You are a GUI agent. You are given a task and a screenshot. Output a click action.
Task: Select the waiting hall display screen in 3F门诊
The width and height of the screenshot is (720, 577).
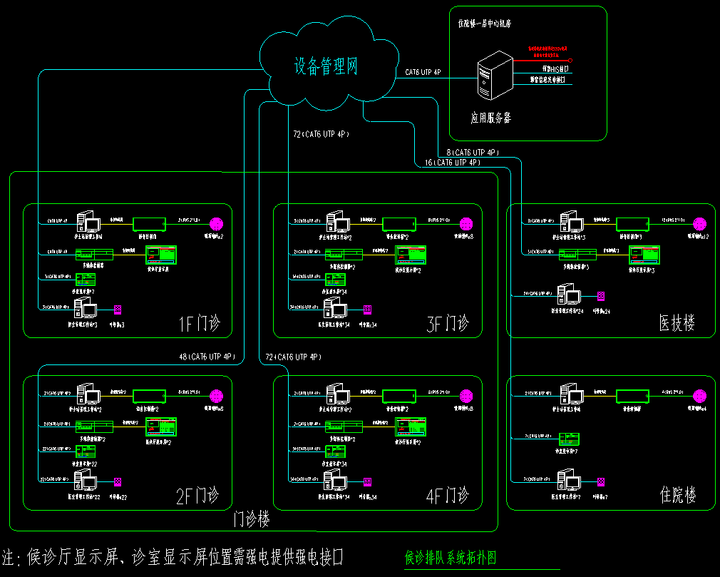point(411,255)
